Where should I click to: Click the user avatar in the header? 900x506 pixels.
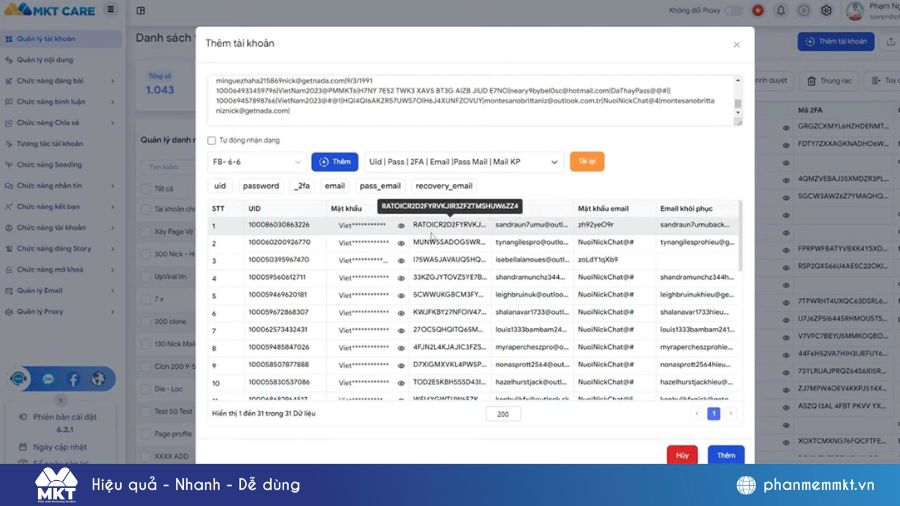point(855,10)
